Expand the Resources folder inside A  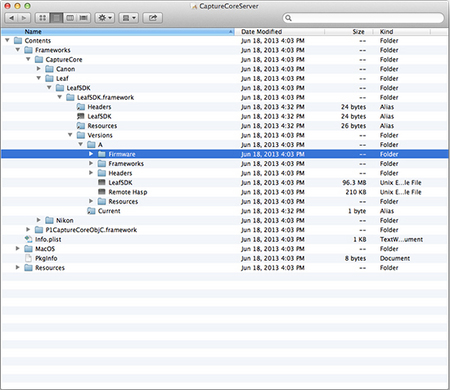[91, 201]
